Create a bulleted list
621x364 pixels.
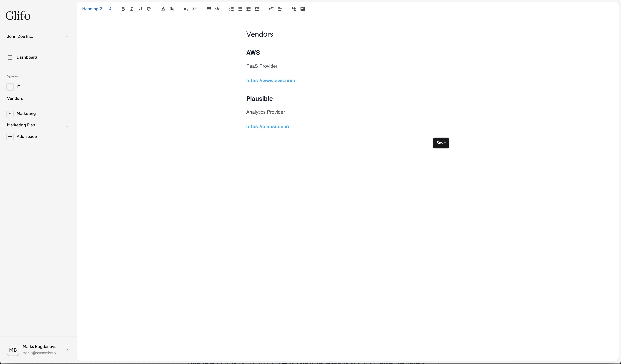point(240,9)
